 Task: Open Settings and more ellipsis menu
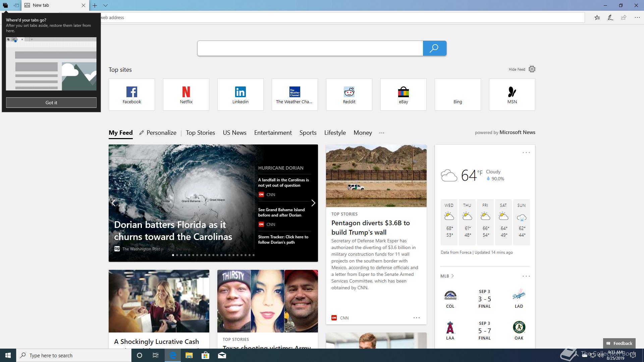637,17
